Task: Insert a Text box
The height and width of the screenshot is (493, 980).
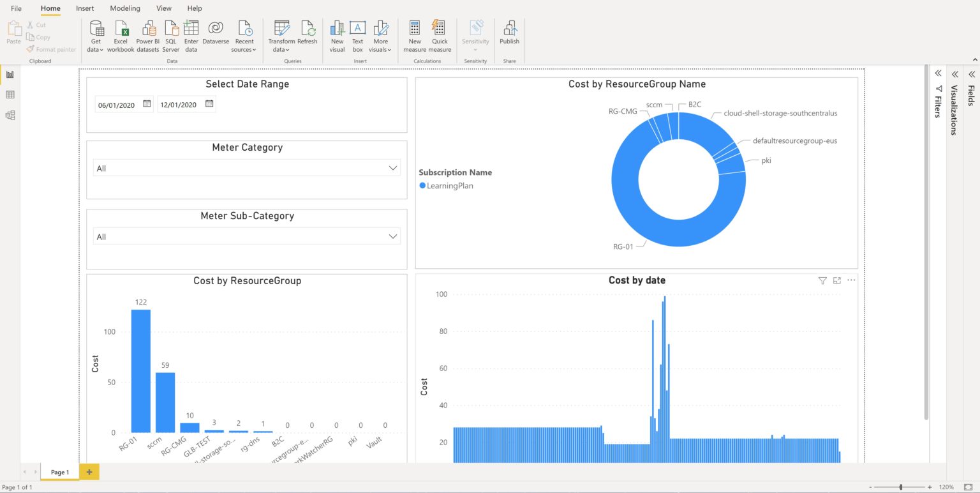Action: [x=357, y=36]
